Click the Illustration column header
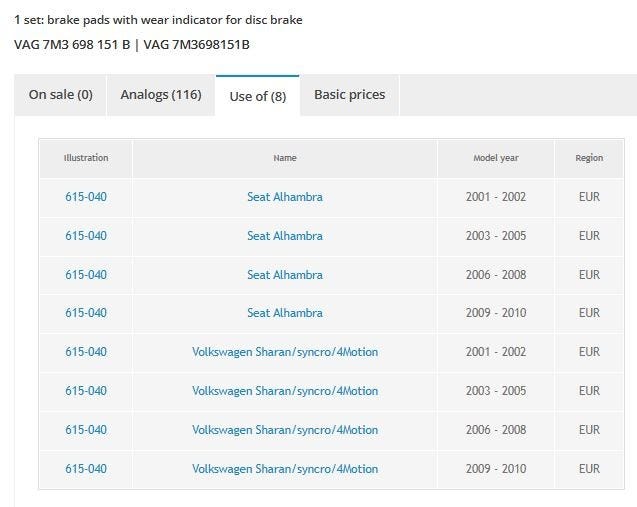The image size is (637, 507). 86,158
